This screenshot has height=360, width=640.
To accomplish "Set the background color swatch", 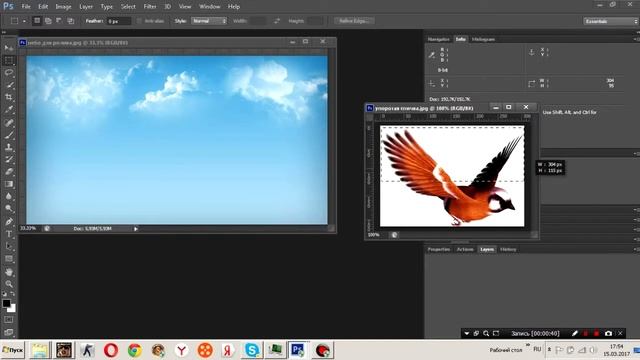I will click(x=13, y=309).
